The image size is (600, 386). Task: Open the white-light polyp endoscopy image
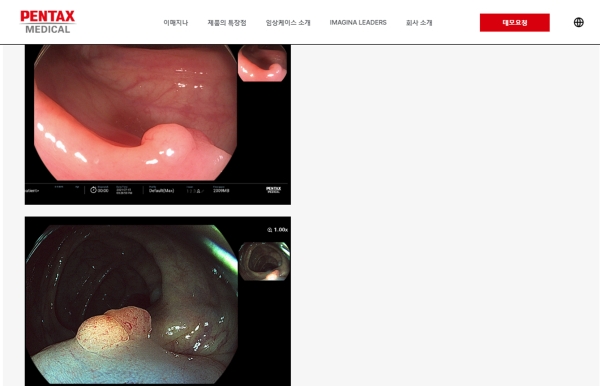[158, 125]
